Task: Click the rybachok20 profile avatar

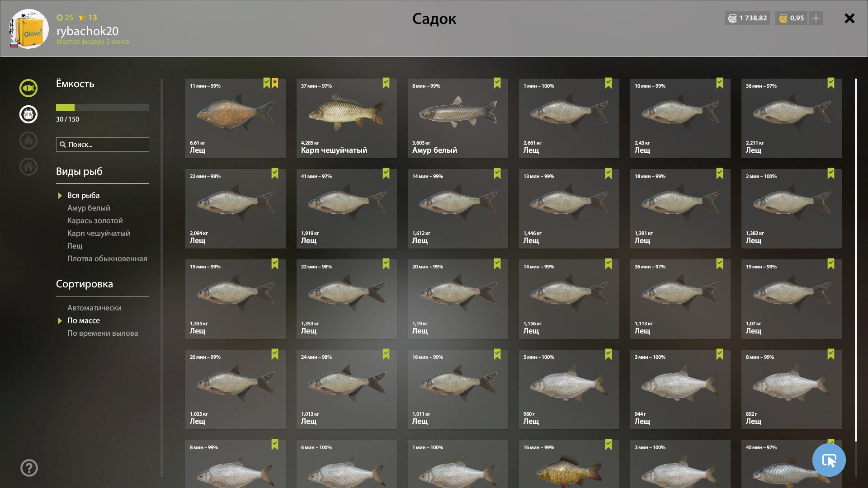Action: [29, 29]
